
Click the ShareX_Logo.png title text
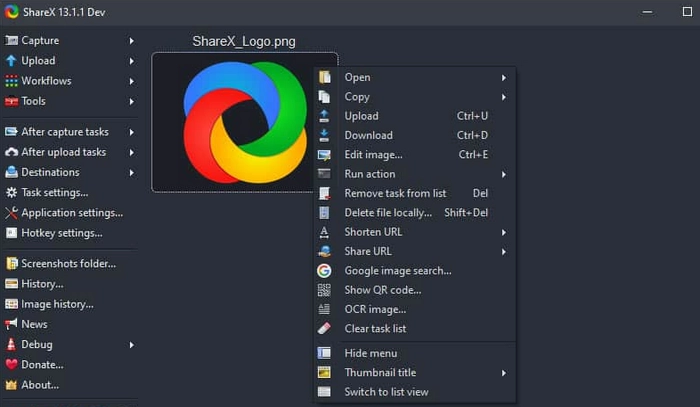(244, 42)
